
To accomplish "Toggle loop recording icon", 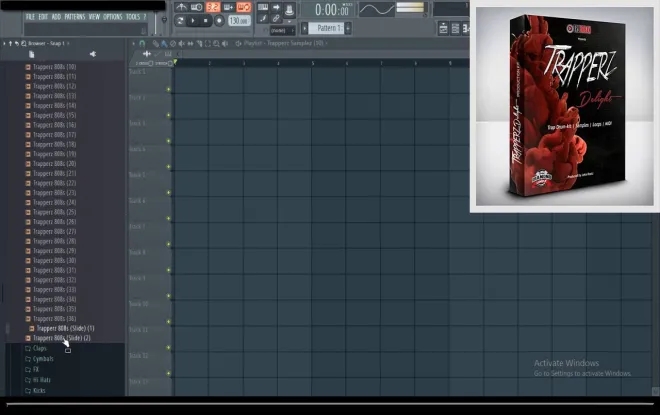I will point(244,7).
